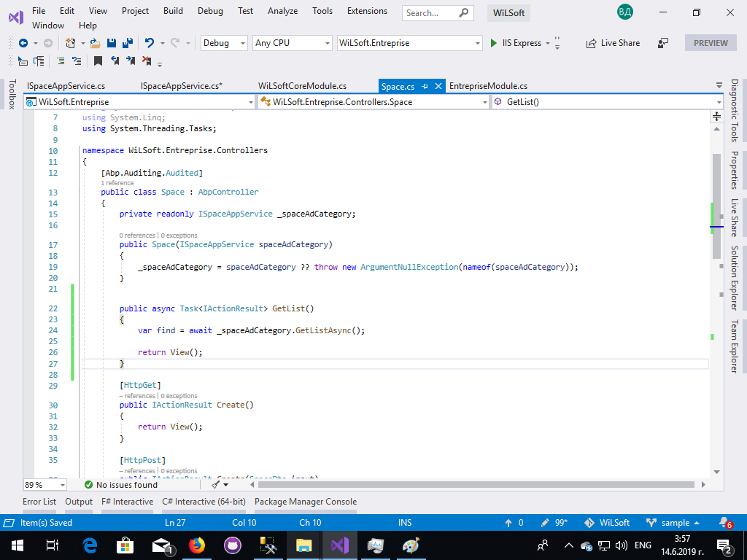Image resolution: width=747 pixels, height=560 pixels.
Task: Save the current file with disk icon
Action: pos(112,43)
